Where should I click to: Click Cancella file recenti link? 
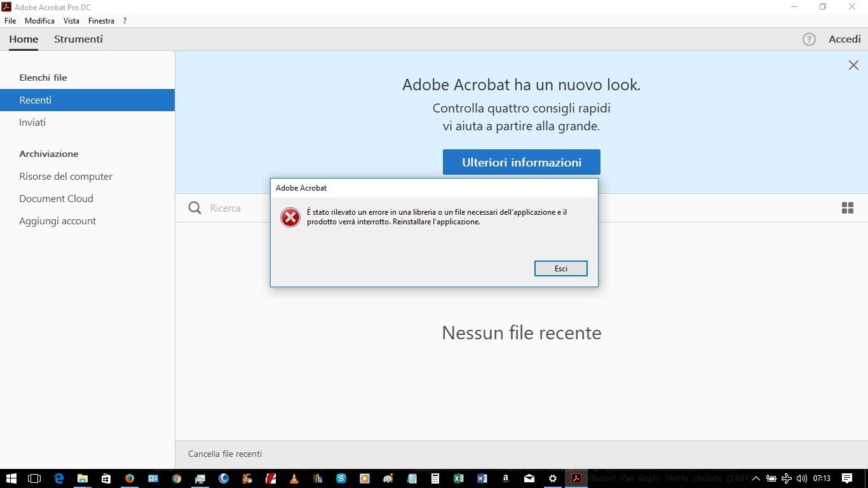pyautogui.click(x=225, y=454)
